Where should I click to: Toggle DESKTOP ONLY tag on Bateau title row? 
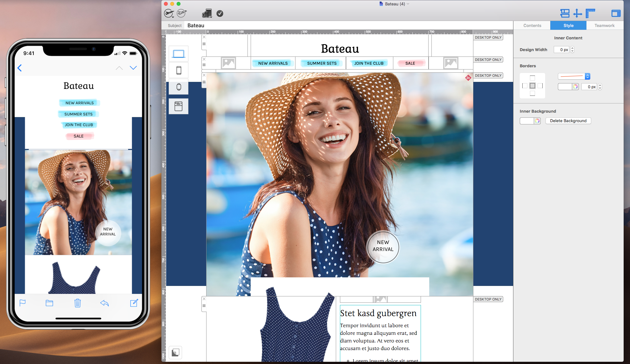click(x=488, y=37)
